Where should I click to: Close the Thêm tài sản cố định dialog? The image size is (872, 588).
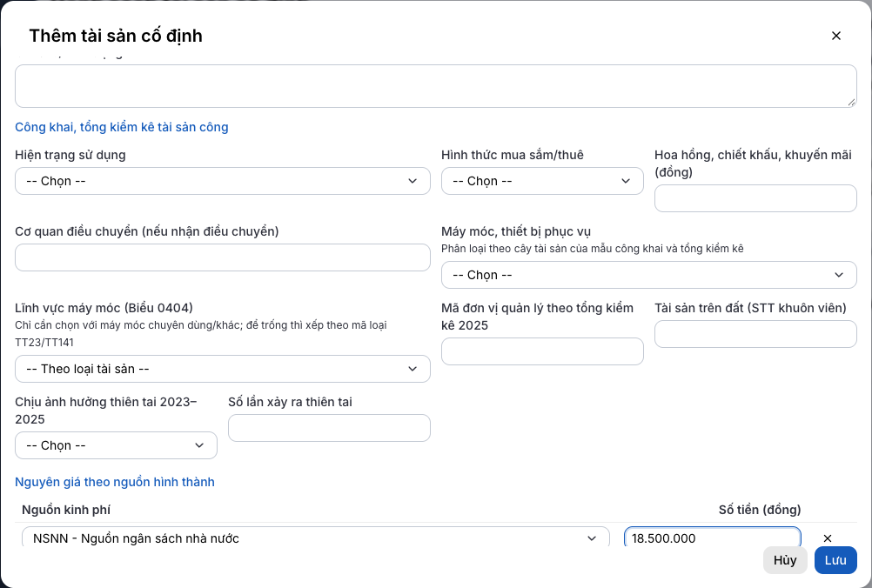click(x=835, y=36)
